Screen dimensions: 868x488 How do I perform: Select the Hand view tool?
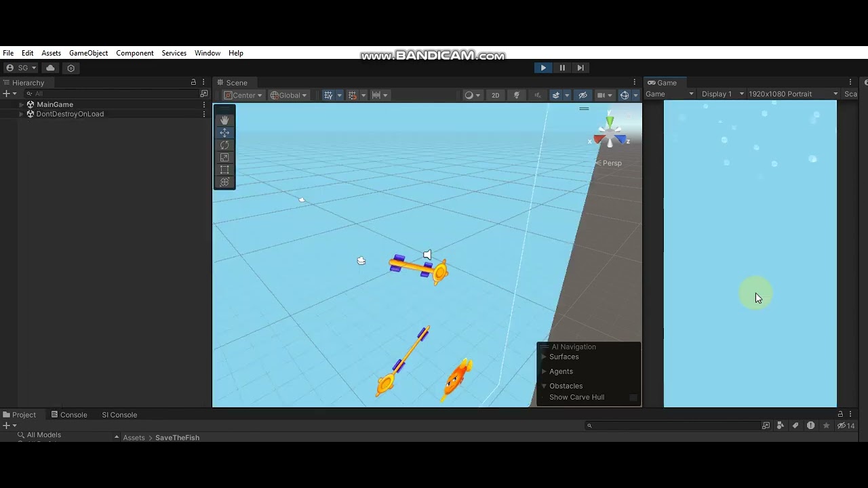[x=224, y=120]
